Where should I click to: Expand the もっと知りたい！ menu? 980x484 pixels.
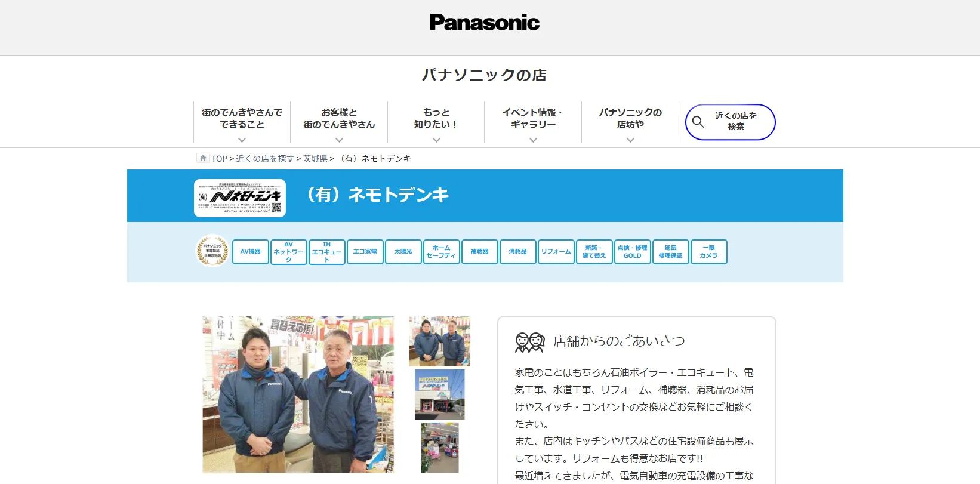pyautogui.click(x=436, y=122)
